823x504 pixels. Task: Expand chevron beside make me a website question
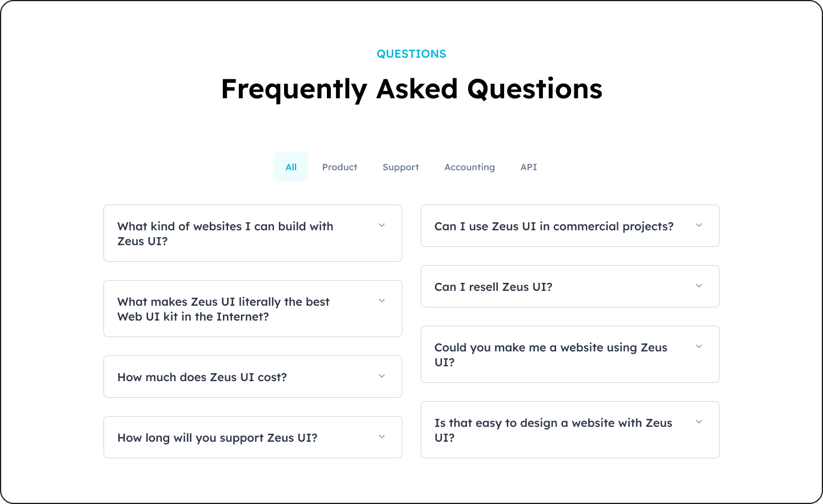pos(699,347)
